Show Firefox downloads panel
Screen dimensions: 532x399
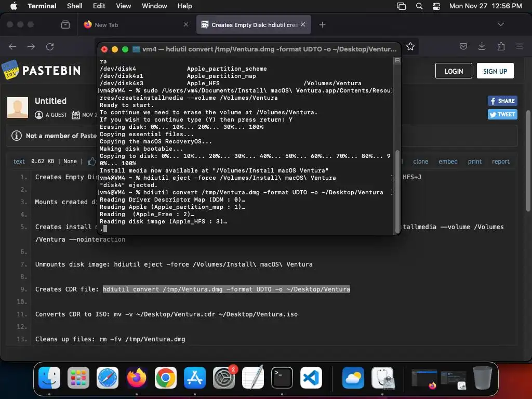[x=482, y=46]
